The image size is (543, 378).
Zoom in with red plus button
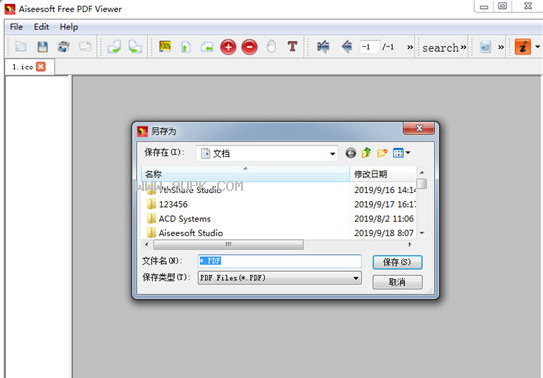click(228, 47)
